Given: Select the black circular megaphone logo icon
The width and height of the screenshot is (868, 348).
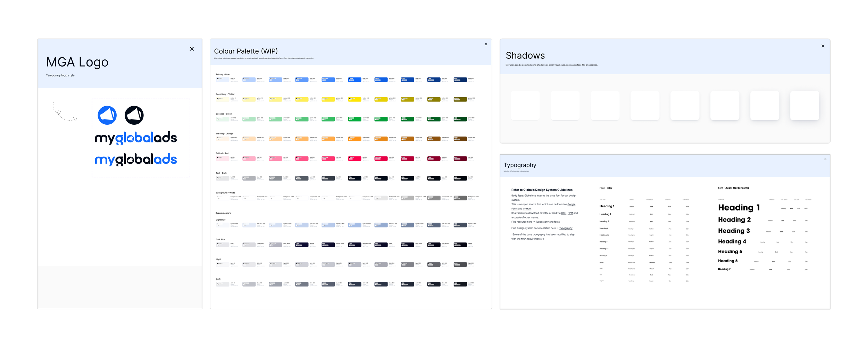Looking at the screenshot, I should click(134, 115).
